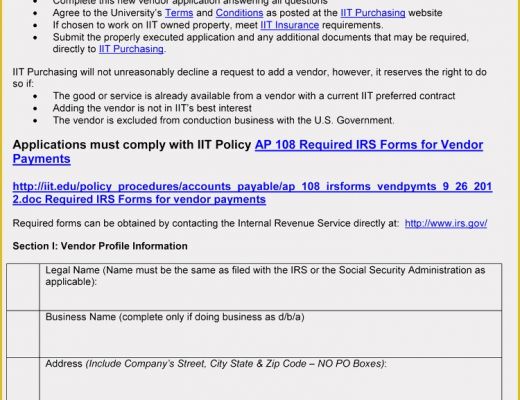Click the 'current IIT preferred contract' bullet line
Image resolution: width=520 pixels, height=400 pixels.
254,96
